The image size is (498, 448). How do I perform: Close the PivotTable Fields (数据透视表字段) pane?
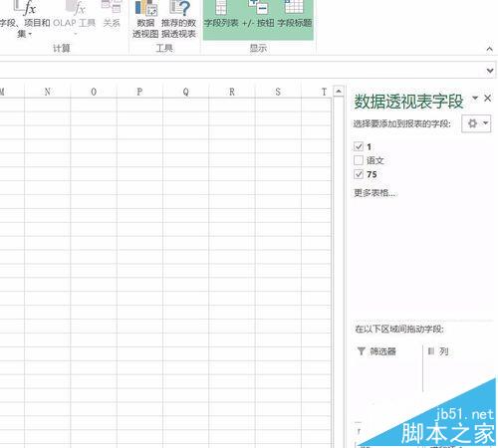pyautogui.click(x=487, y=98)
